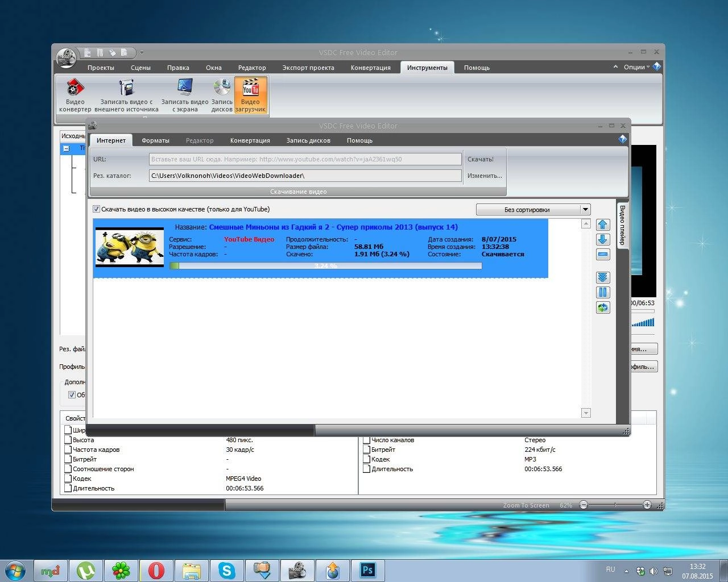Click the language indicator RU in tray
Viewport: 728px width, 582px height.
click(610, 569)
